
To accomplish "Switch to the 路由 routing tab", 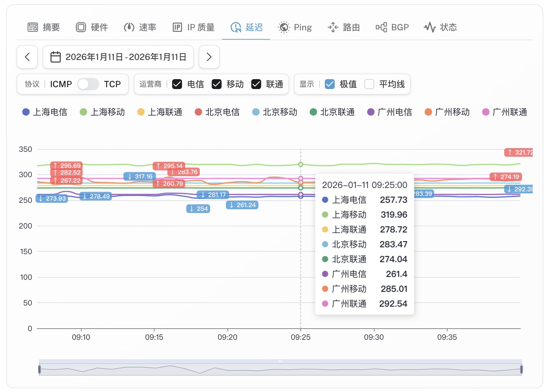I will (344, 27).
